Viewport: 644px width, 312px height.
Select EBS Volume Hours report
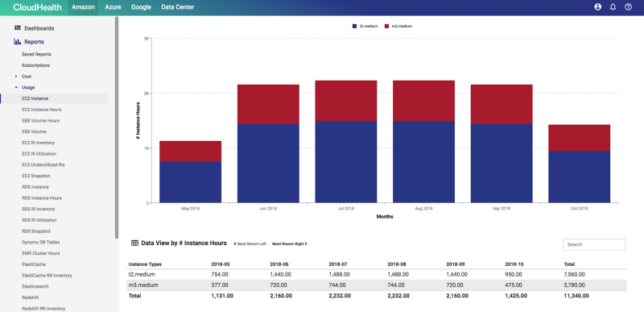pos(41,121)
